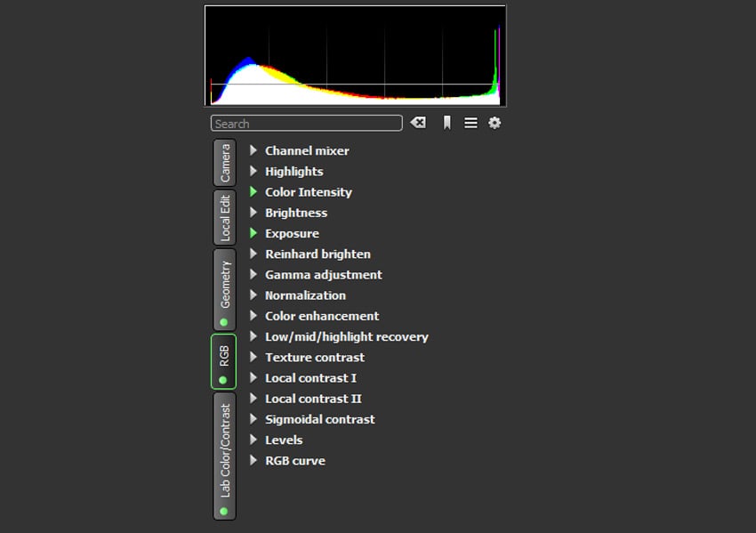
Task: Switch to the Geometry tab
Action: pos(225,290)
